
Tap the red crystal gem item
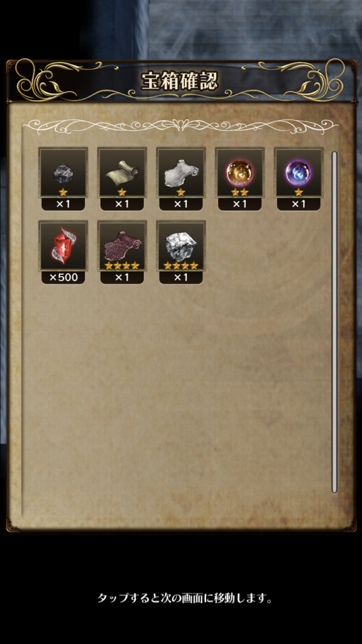[63, 246]
